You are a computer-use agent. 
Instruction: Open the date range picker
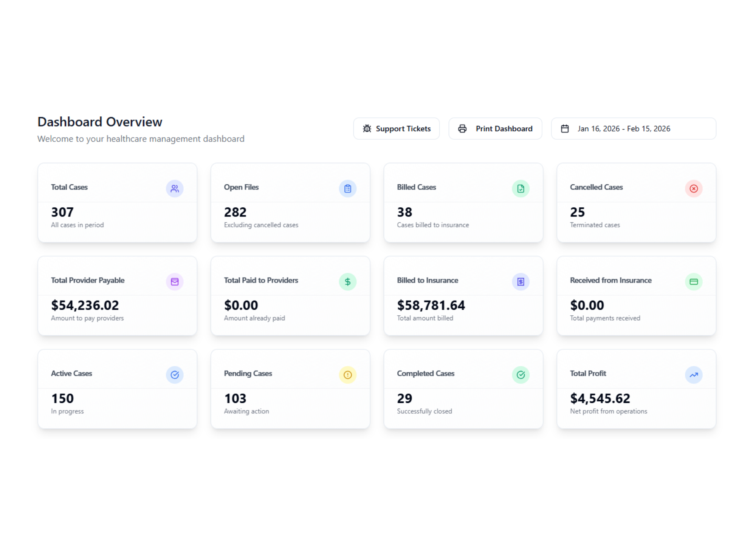pos(634,129)
